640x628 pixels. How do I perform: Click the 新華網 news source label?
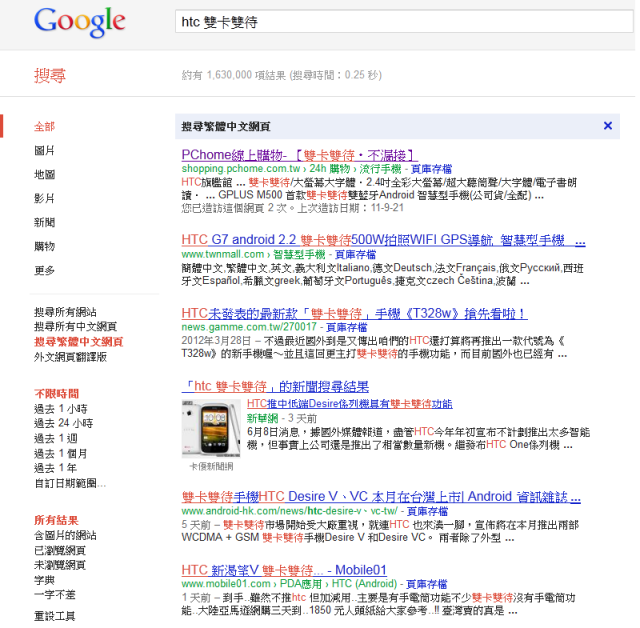pyautogui.click(x=262, y=418)
